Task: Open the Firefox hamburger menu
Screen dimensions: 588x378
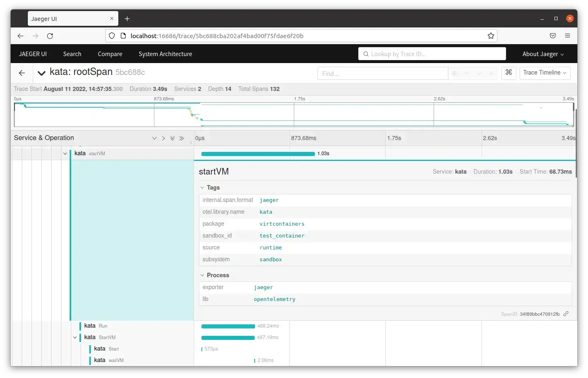Action: (x=567, y=36)
